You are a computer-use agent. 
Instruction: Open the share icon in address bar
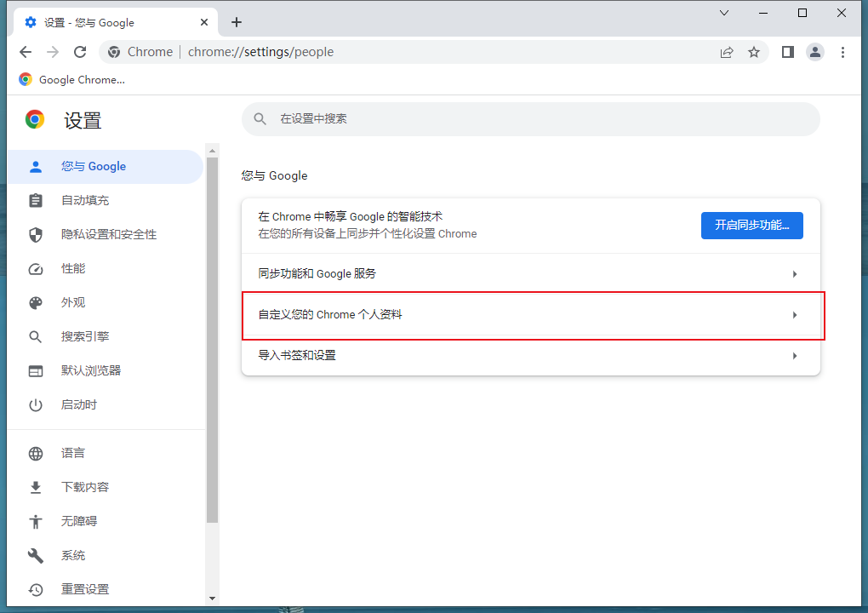(x=727, y=52)
